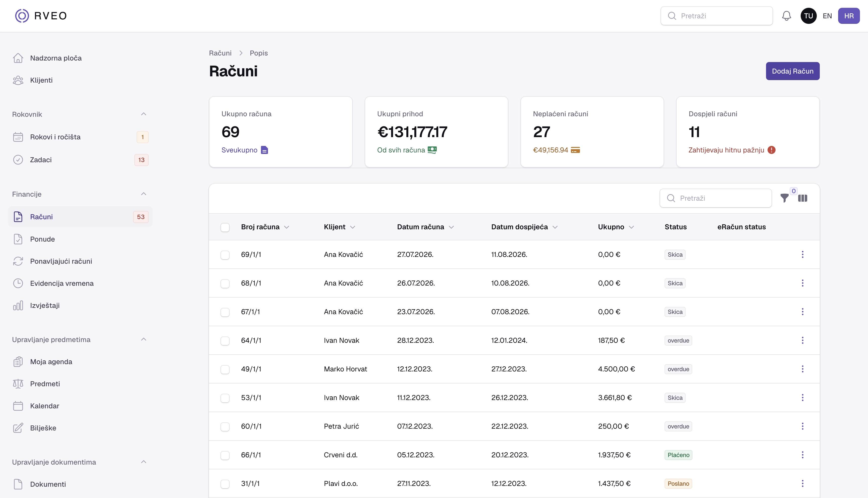868x498 pixels.
Task: Check the box for invoice 31/1/1
Action: click(x=225, y=484)
